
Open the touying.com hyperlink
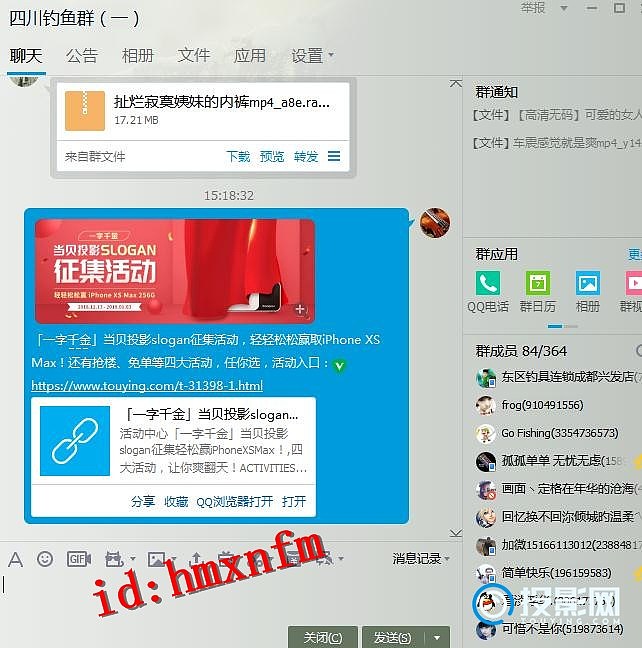point(147,386)
